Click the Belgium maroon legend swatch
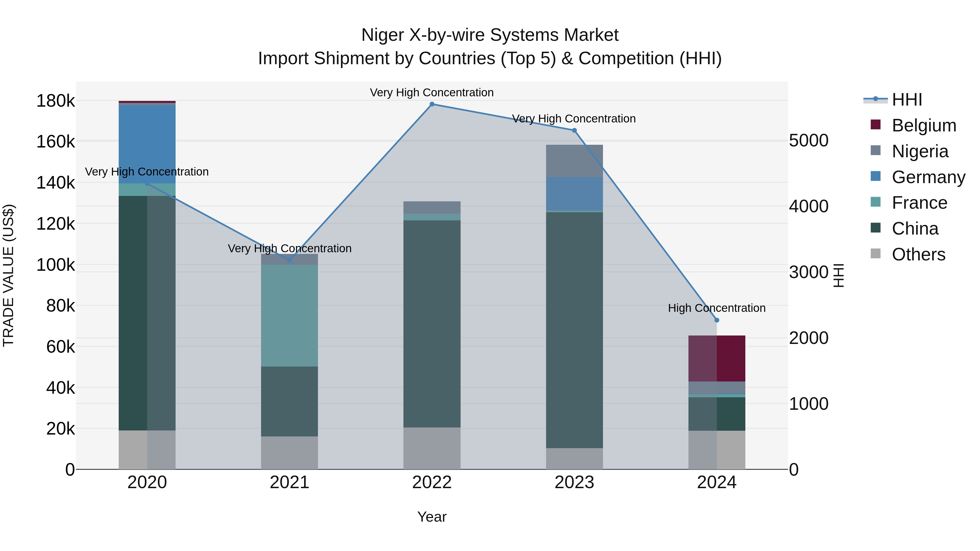980x551 pixels. click(x=875, y=125)
